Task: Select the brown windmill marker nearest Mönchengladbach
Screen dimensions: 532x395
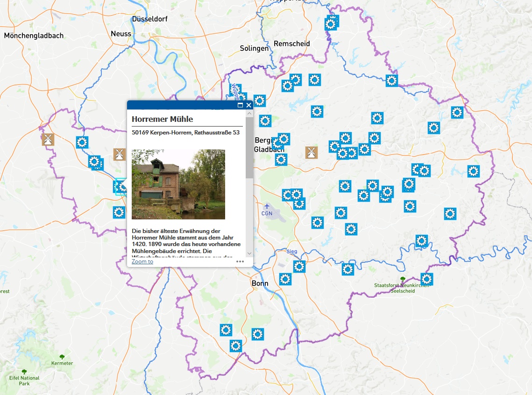Action: click(48, 139)
